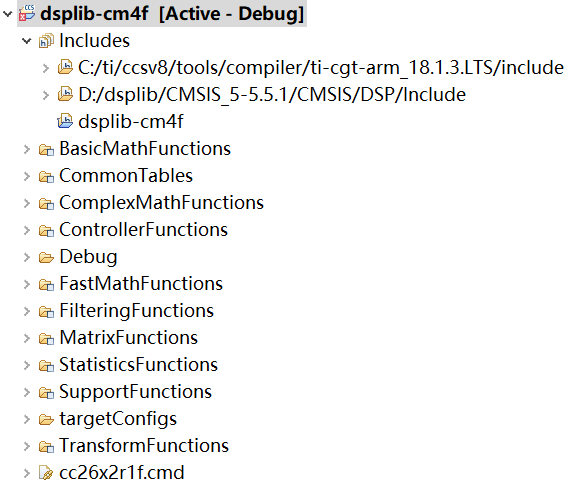Image resolution: width=579 pixels, height=482 pixels.
Task: Click the targetConfigs folder icon
Action: click(x=47, y=419)
